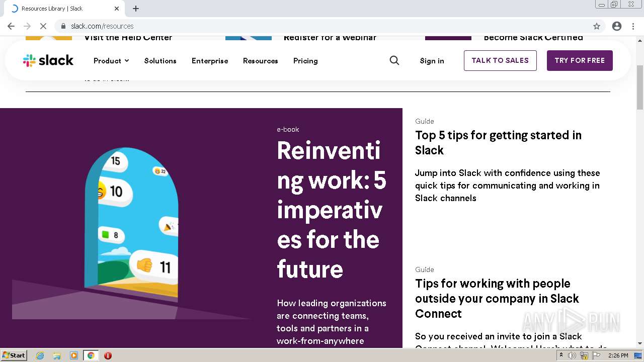Open the Solutions menu item
The height and width of the screenshot is (362, 644).
click(160, 61)
